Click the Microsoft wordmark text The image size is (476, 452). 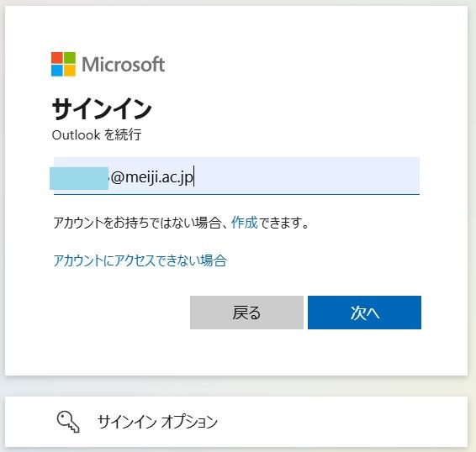(124, 65)
